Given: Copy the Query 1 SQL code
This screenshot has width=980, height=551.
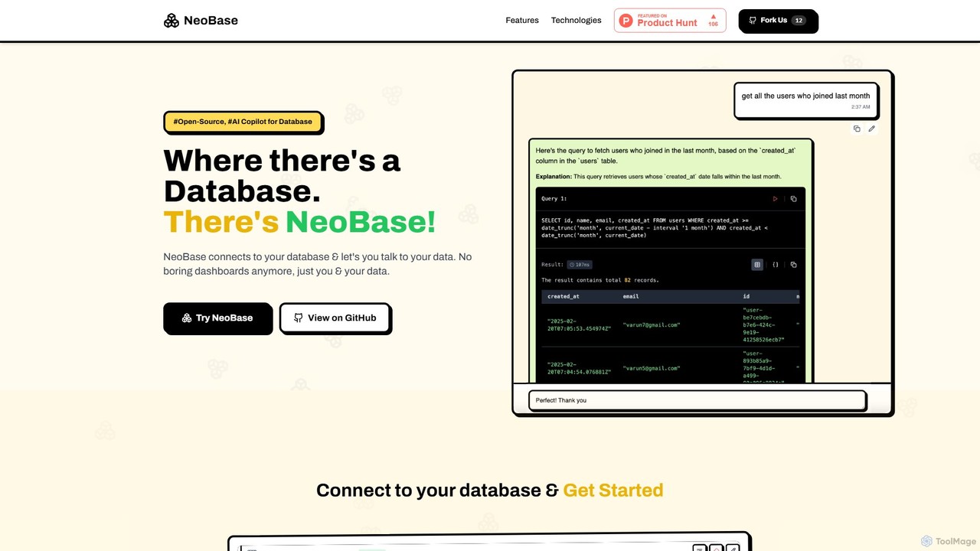Looking at the screenshot, I should pyautogui.click(x=793, y=199).
